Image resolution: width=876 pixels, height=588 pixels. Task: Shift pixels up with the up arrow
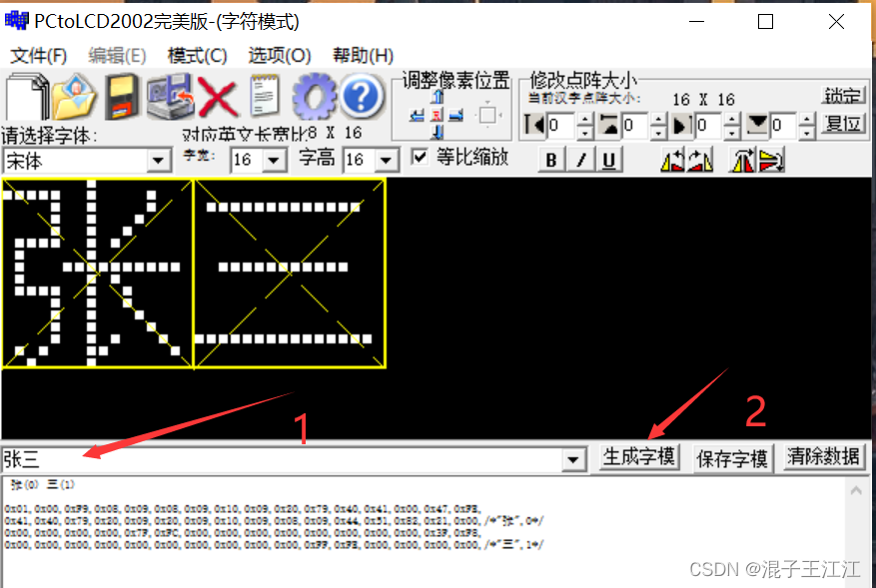click(x=437, y=98)
